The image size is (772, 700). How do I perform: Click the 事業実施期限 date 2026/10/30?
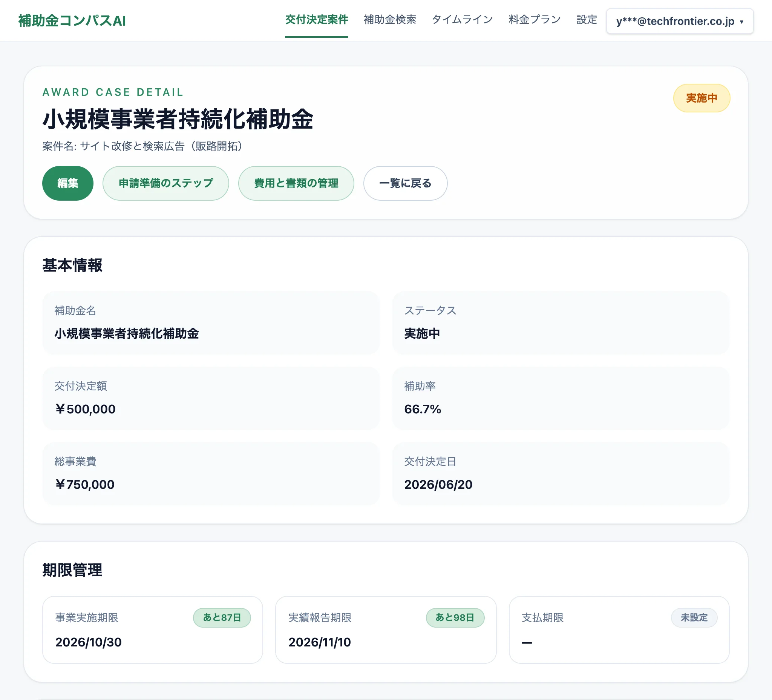coord(89,642)
